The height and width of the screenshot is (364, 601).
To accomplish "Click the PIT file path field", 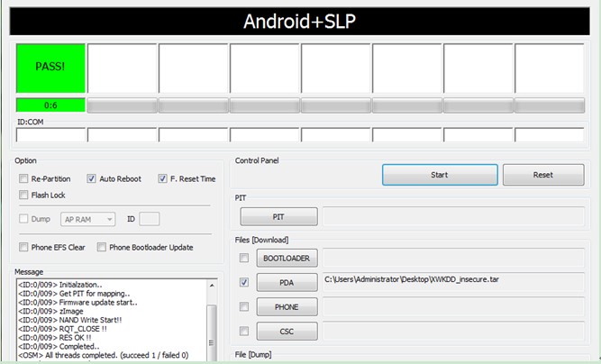I will point(454,216).
